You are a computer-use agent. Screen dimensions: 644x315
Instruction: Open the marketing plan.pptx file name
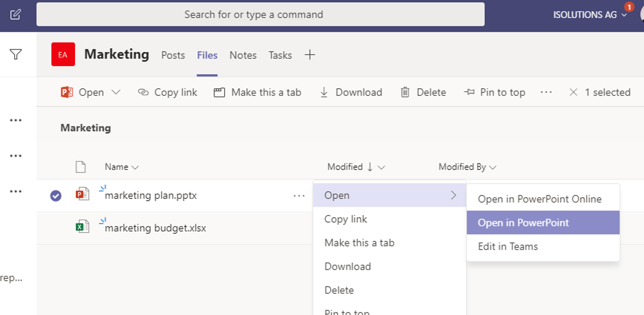click(x=151, y=196)
